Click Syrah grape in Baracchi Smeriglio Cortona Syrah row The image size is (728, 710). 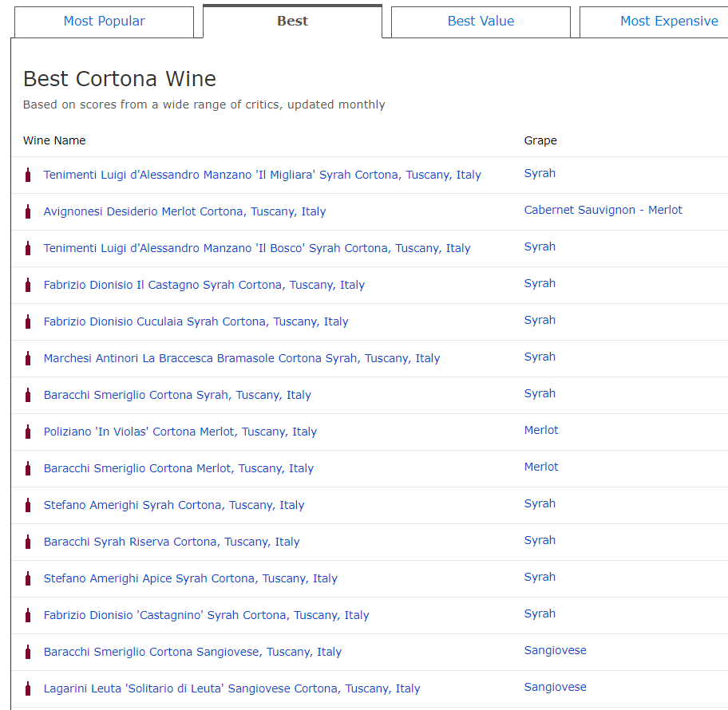pyautogui.click(x=540, y=393)
